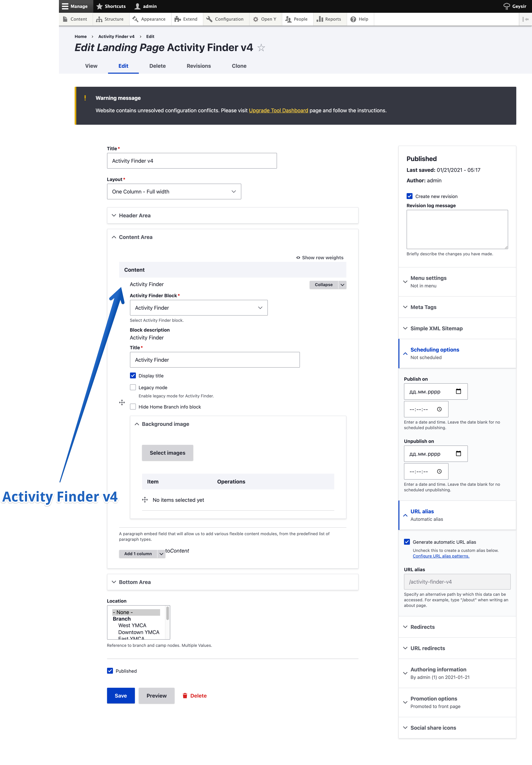
Task: Click the page Title input field
Action: coord(192,161)
